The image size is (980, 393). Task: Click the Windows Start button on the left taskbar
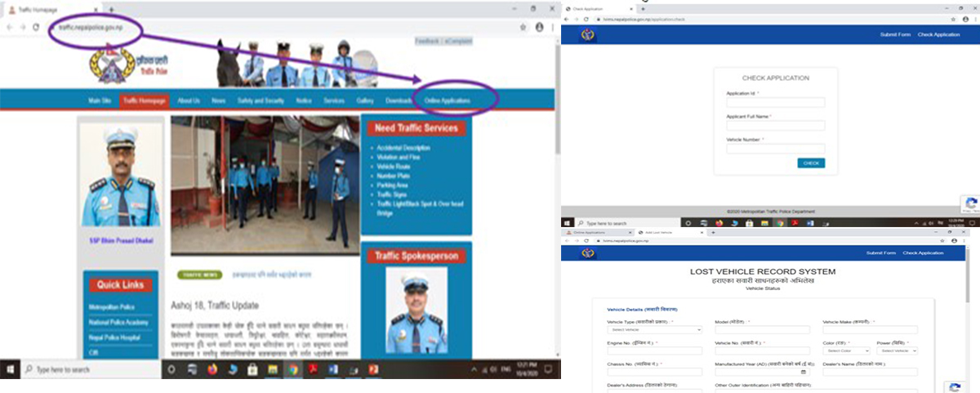pyautogui.click(x=11, y=369)
